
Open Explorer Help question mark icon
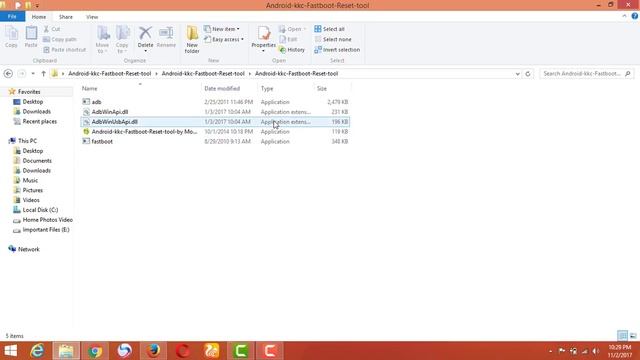pos(635,16)
